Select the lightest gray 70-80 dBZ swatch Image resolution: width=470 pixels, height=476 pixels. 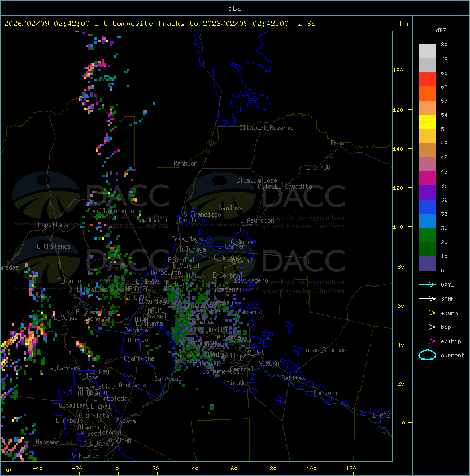tap(427, 51)
